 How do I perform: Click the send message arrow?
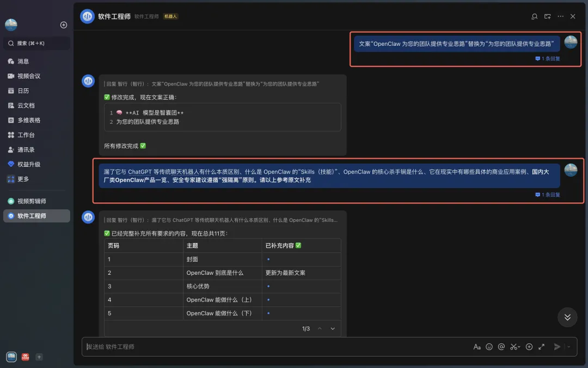click(x=558, y=347)
